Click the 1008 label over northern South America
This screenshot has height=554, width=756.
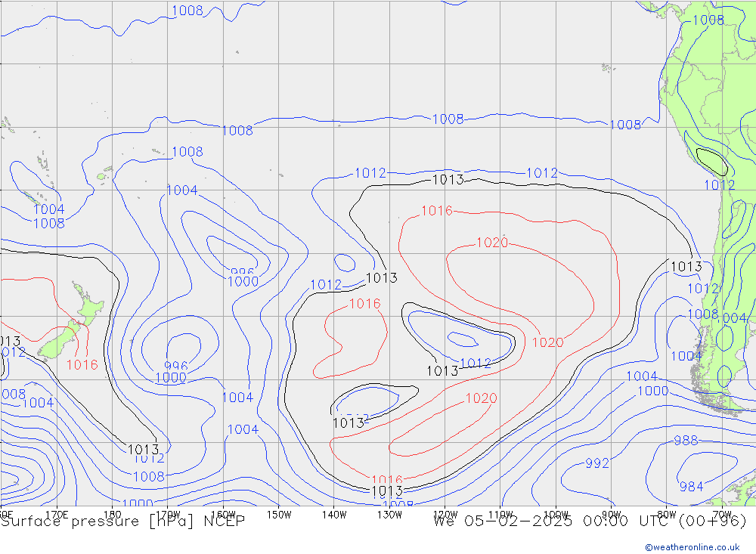click(x=708, y=20)
